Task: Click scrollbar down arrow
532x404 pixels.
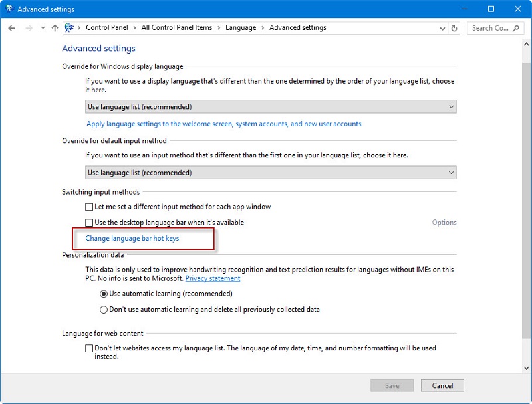Action: tap(526, 368)
